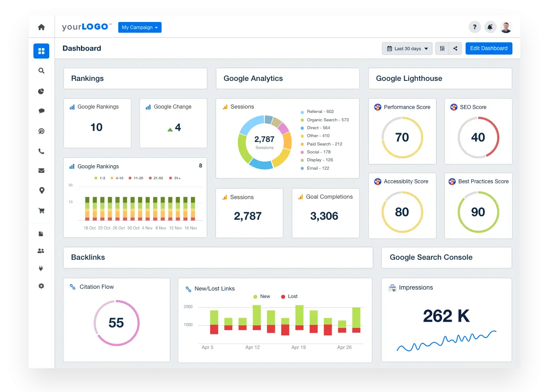Go to the Dashboard section

(41, 51)
